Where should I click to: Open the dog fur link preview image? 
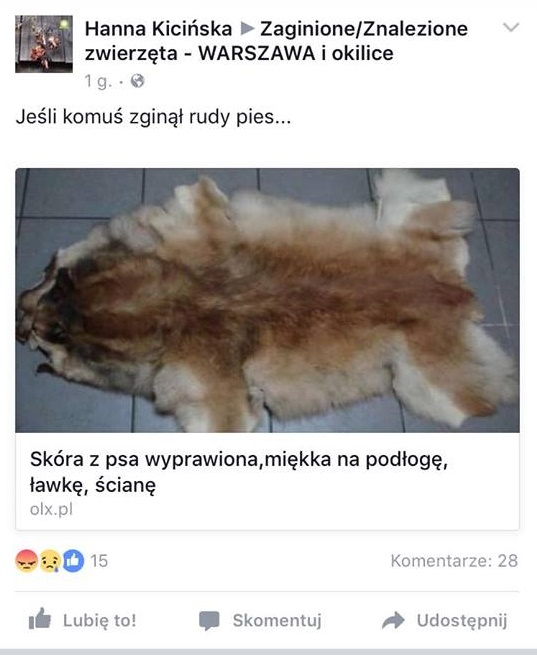pyautogui.click(x=268, y=300)
